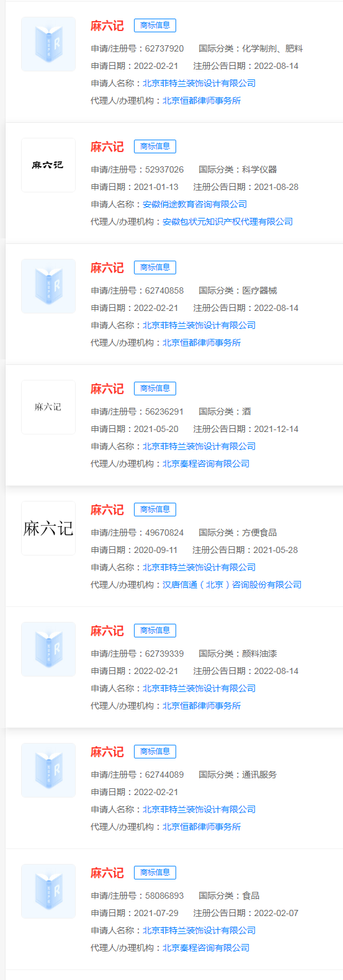Open applicant 北京菲特兰装饰设计有限公司 for registration 62740858
This screenshot has height=980, width=343.
coord(199,325)
